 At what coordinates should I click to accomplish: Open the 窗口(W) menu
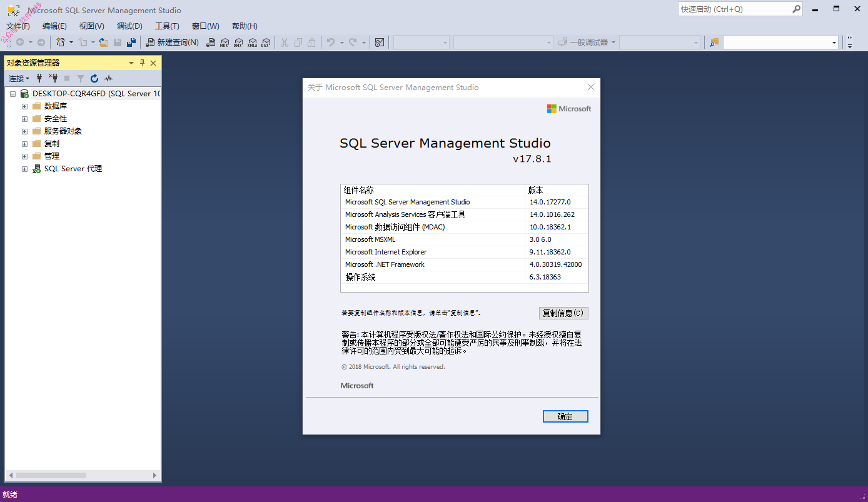[206, 26]
